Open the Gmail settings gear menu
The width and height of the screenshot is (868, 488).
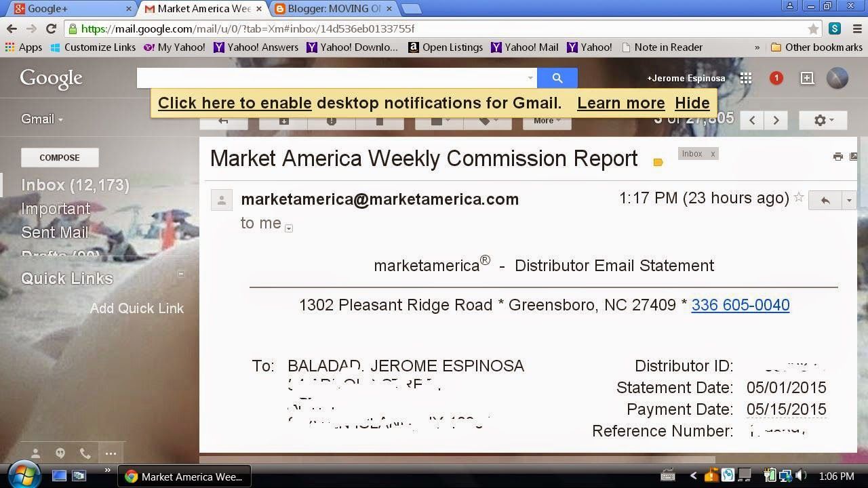[x=823, y=121]
